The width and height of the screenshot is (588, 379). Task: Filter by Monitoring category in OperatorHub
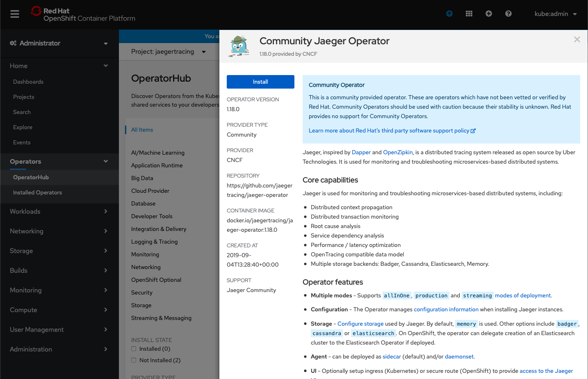point(145,254)
